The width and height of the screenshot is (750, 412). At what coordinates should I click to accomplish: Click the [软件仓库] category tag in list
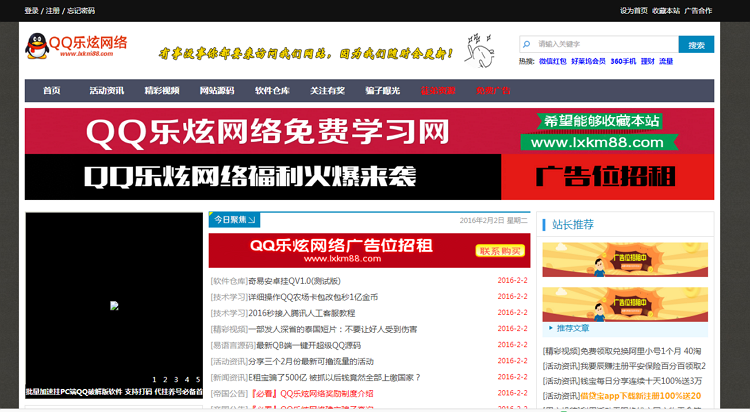(229, 281)
